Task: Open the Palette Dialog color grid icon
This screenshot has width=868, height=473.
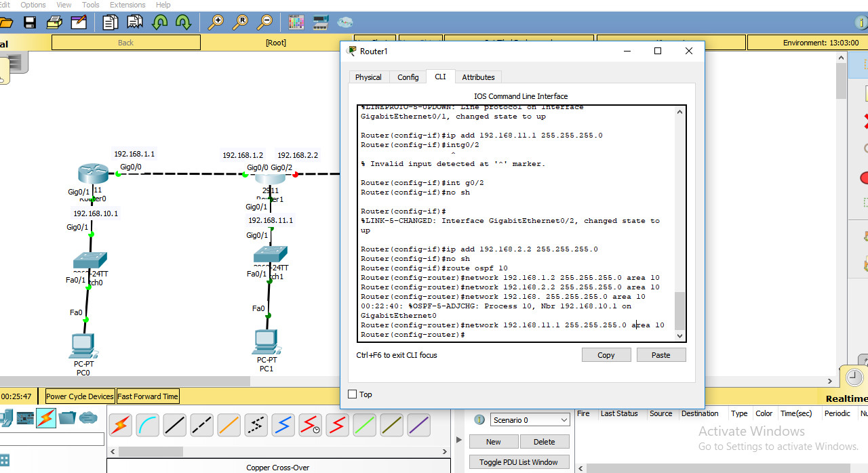Action: (x=296, y=21)
